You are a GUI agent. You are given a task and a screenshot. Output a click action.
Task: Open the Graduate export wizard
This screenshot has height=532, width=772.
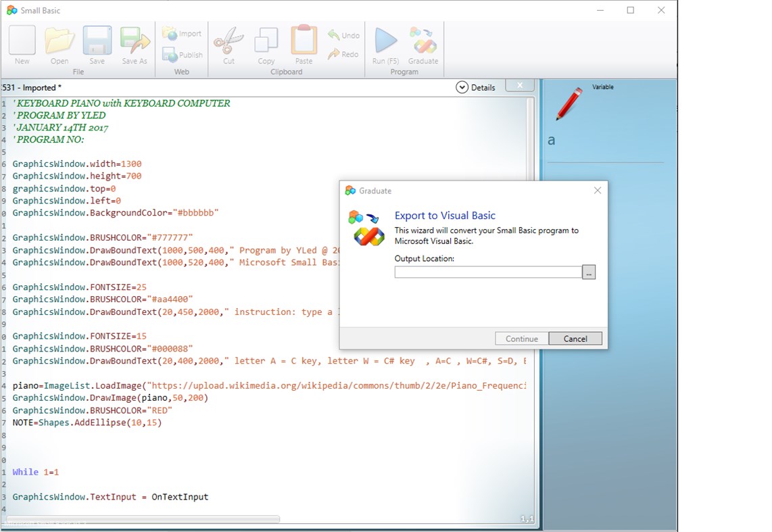tap(423, 42)
